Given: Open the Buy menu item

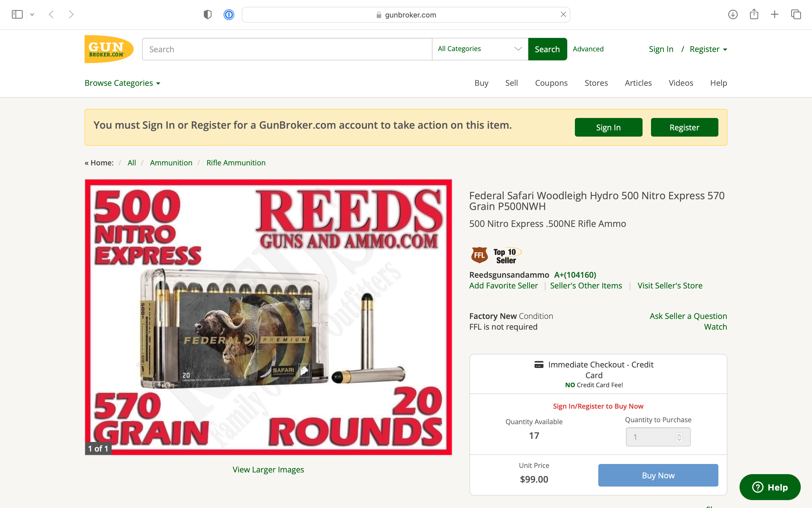Looking at the screenshot, I should tap(481, 83).
